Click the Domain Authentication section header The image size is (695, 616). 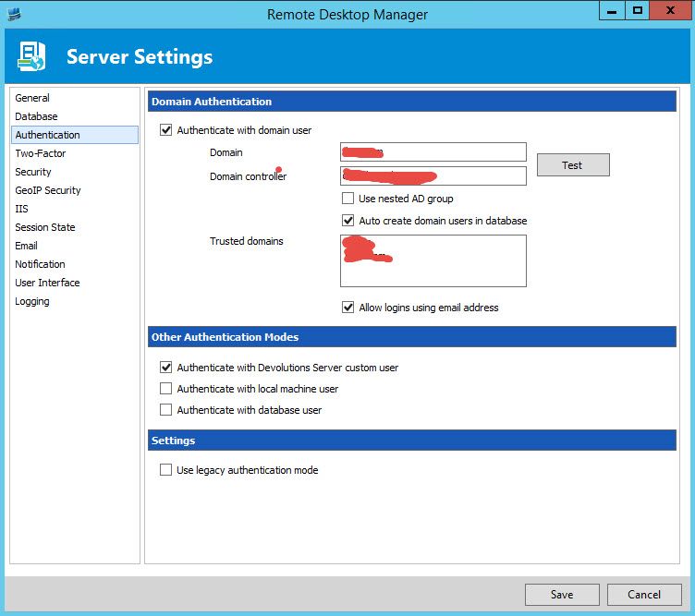(x=412, y=102)
